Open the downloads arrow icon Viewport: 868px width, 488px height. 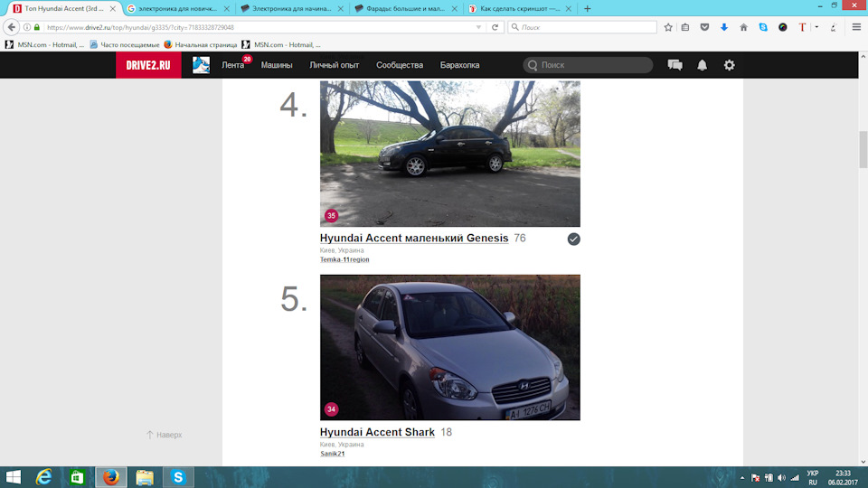[x=724, y=27]
